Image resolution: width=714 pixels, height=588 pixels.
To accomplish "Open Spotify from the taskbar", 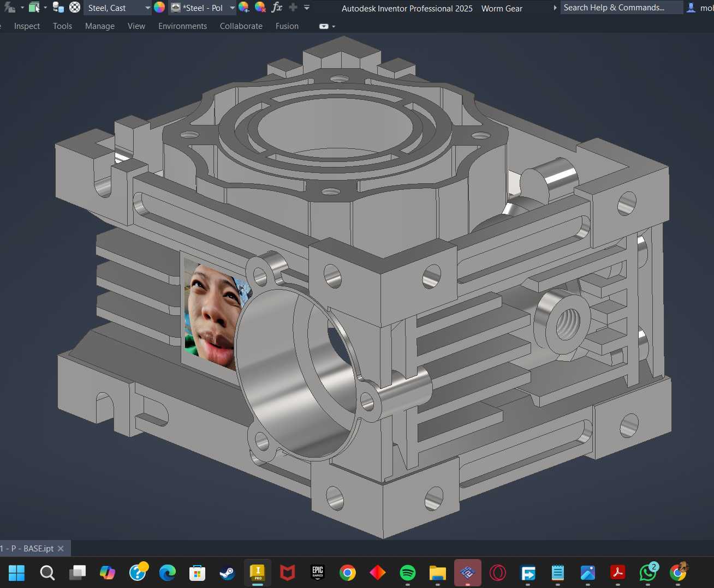I will click(x=407, y=573).
